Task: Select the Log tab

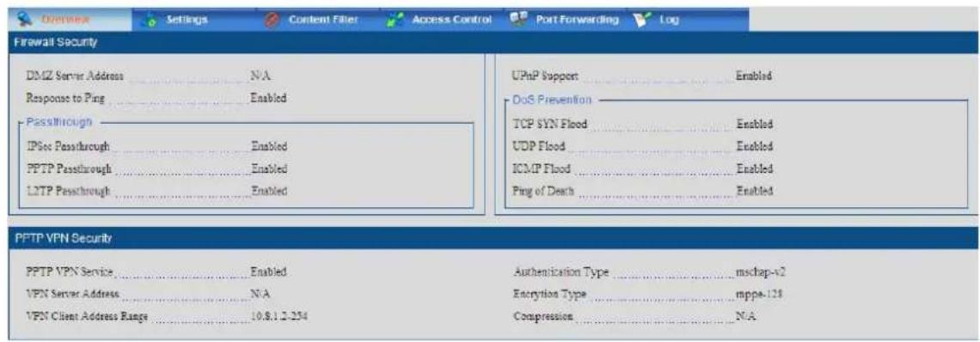Action: click(688, 20)
